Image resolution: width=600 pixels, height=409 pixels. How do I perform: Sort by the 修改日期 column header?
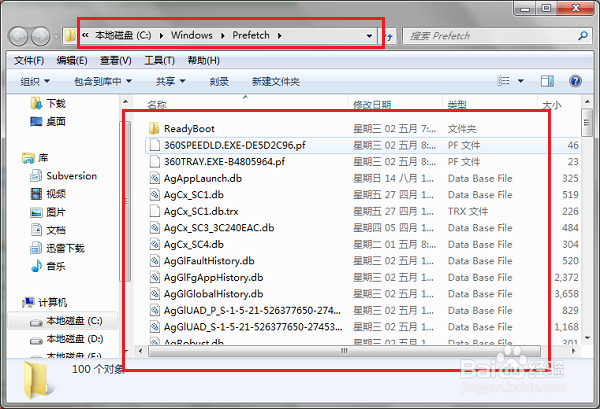pyautogui.click(x=372, y=104)
